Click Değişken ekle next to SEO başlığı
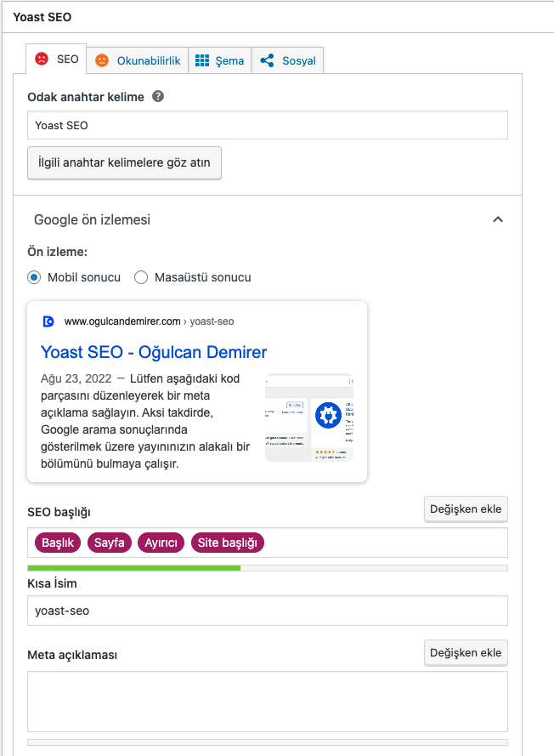This screenshot has height=756, width=554. 466,509
